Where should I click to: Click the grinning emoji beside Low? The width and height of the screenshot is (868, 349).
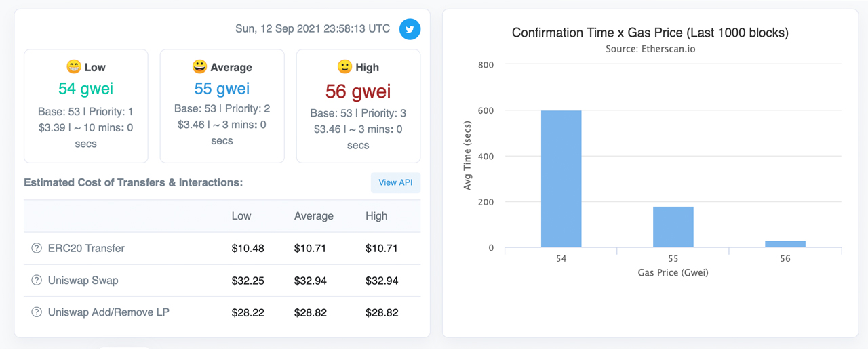click(x=74, y=66)
